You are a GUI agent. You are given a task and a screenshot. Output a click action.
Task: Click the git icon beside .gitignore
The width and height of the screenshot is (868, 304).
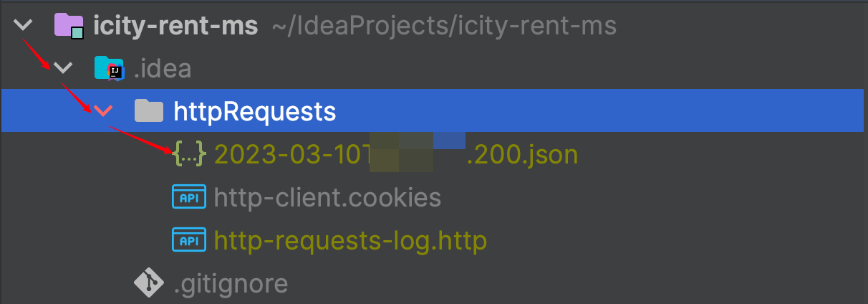click(x=149, y=282)
